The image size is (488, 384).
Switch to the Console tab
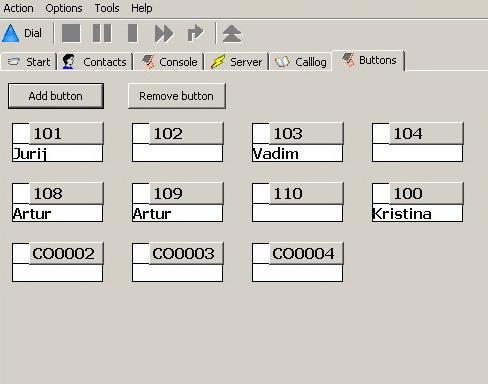click(169, 62)
